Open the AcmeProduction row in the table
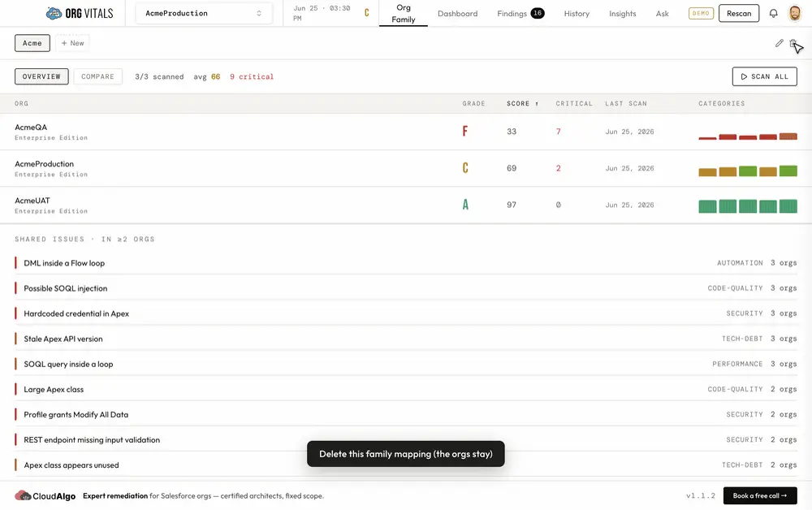The image size is (812, 510). (406, 168)
